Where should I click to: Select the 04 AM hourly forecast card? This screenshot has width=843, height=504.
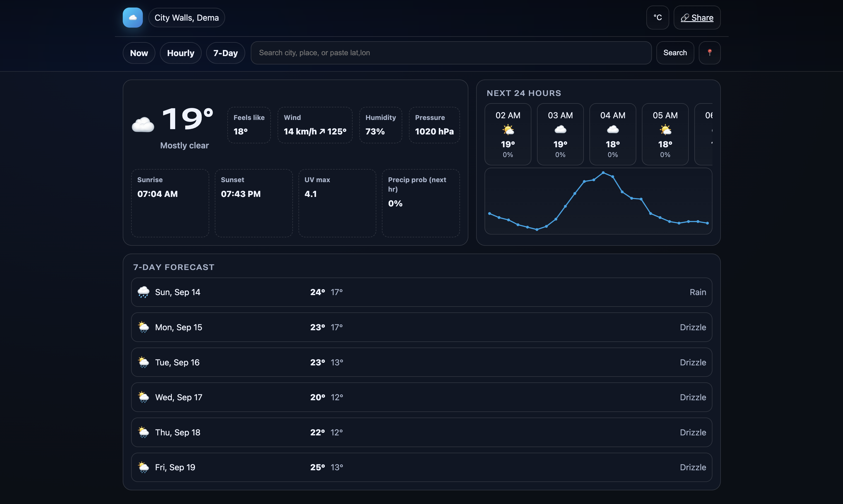(612, 134)
